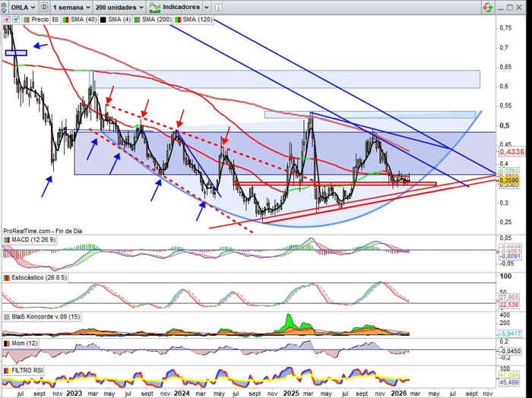Click the Blai5 Koncorde indicator icon
Screen dimensions: 532x398
(5, 316)
